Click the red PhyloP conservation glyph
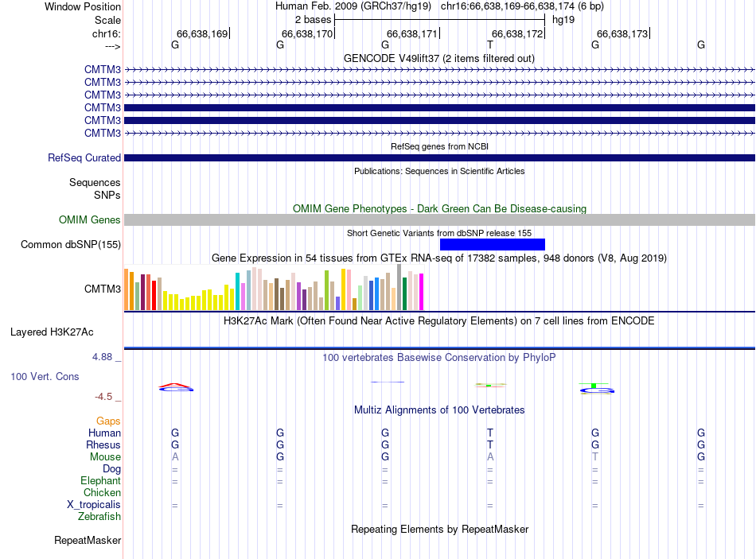Screen dimensions: 756x559 click(x=176, y=387)
